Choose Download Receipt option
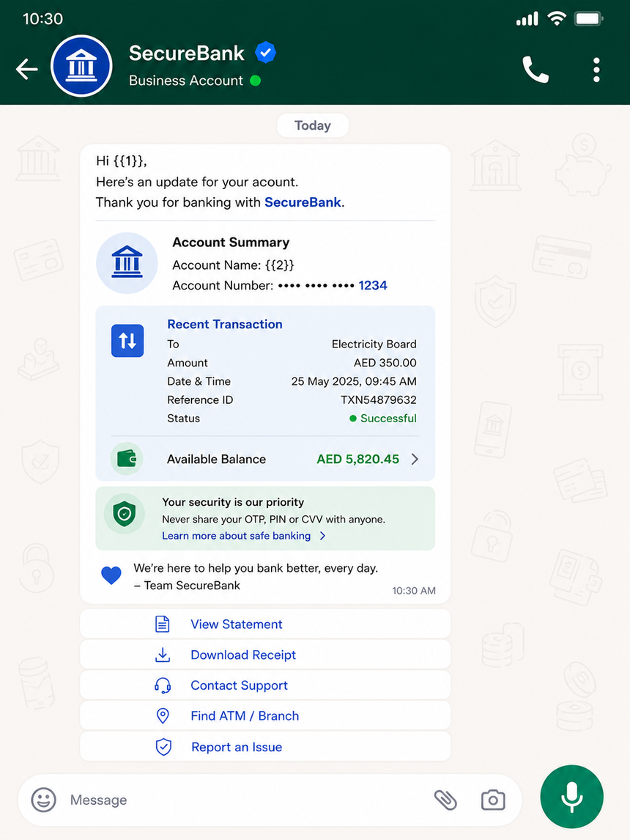 click(265, 655)
